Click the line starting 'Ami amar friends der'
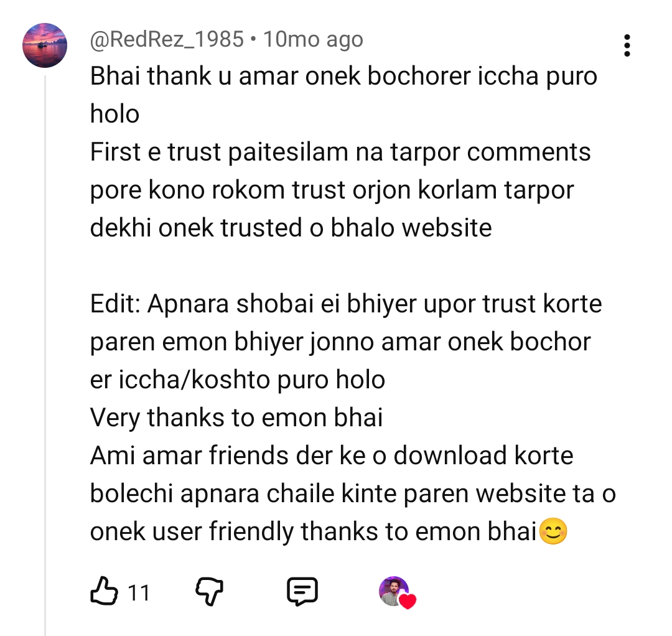 [x=331, y=456]
